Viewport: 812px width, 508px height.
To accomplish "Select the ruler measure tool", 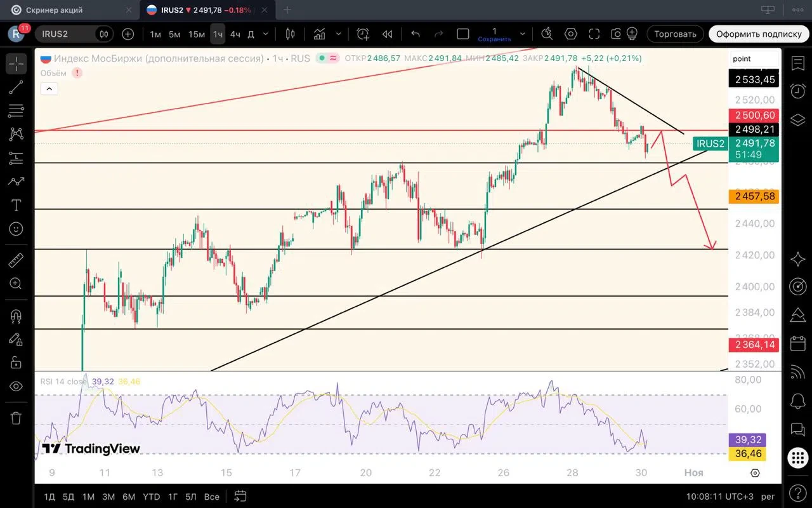I will [16, 260].
